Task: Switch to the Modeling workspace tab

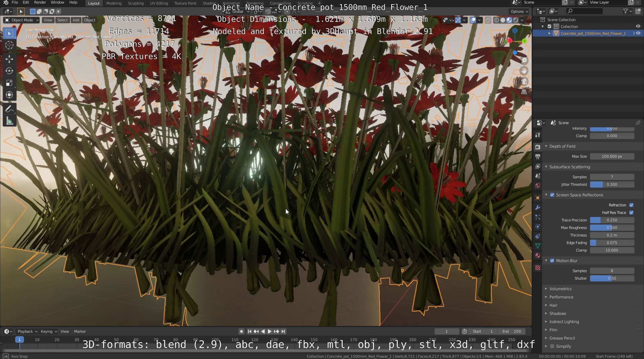Action: 114,3
